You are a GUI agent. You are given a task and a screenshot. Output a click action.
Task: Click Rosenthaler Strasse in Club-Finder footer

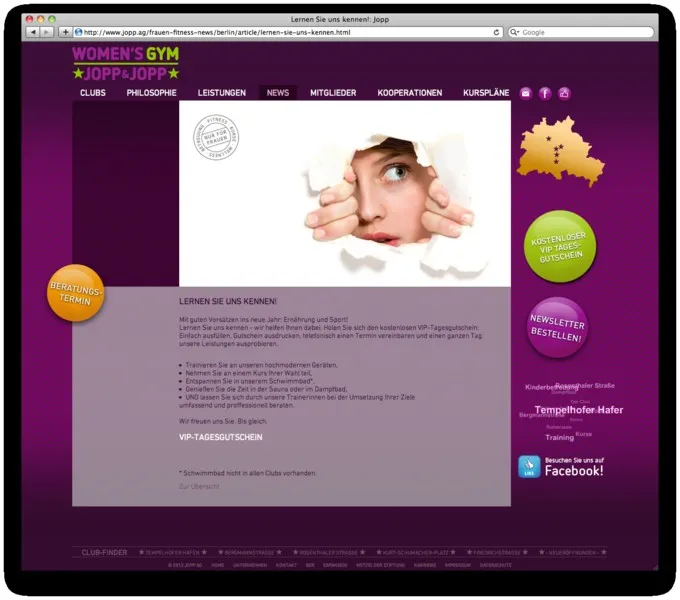(x=329, y=552)
